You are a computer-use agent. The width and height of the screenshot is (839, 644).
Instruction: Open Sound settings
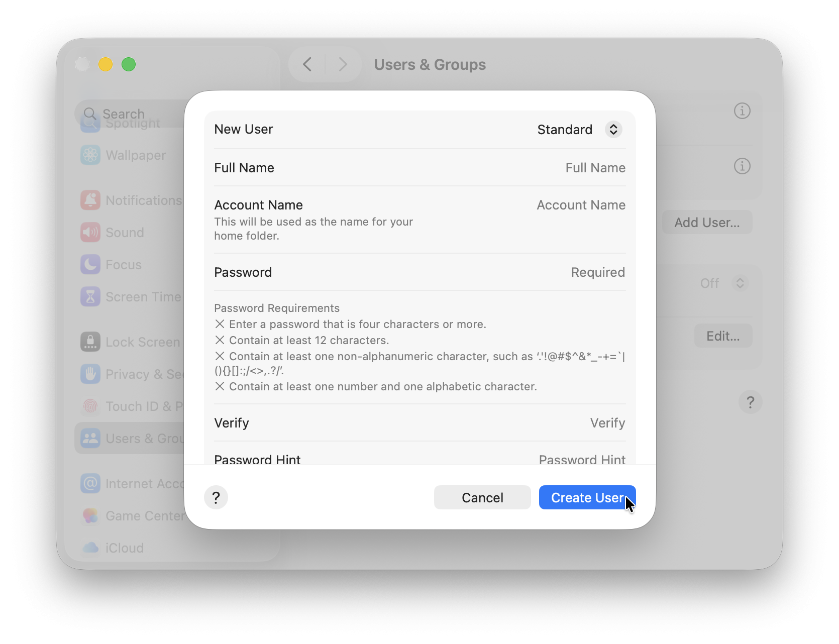point(126,232)
